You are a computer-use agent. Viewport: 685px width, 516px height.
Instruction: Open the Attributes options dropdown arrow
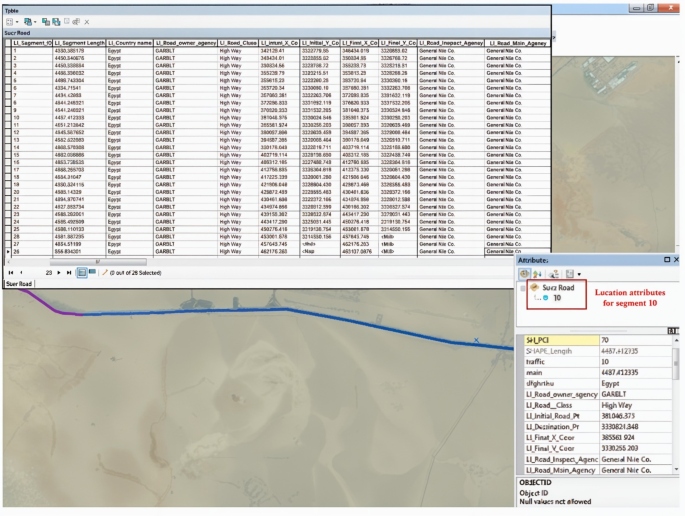point(579,273)
